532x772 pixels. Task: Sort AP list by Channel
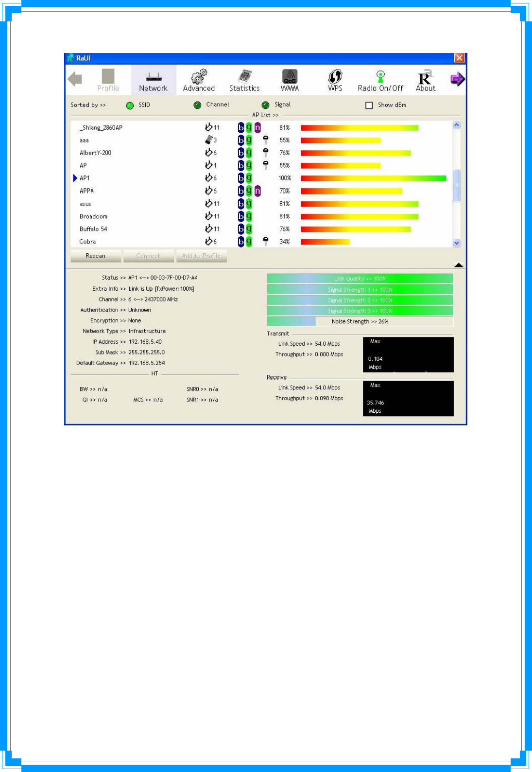[197, 105]
